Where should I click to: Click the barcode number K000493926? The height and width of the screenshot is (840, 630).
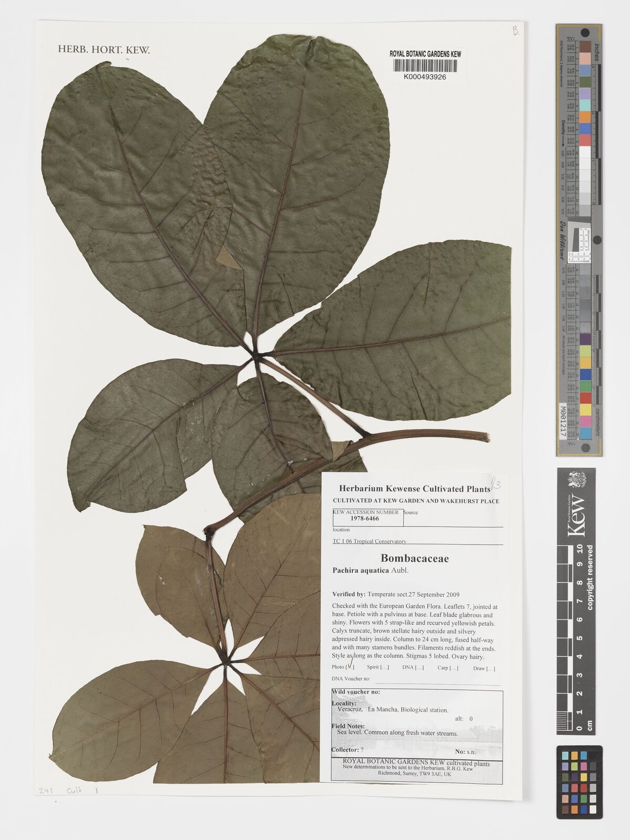pyautogui.click(x=425, y=77)
